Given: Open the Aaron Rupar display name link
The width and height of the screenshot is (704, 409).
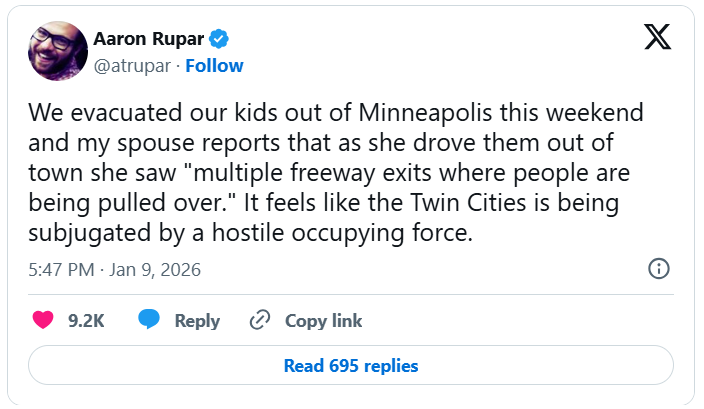Looking at the screenshot, I should coord(149,39).
